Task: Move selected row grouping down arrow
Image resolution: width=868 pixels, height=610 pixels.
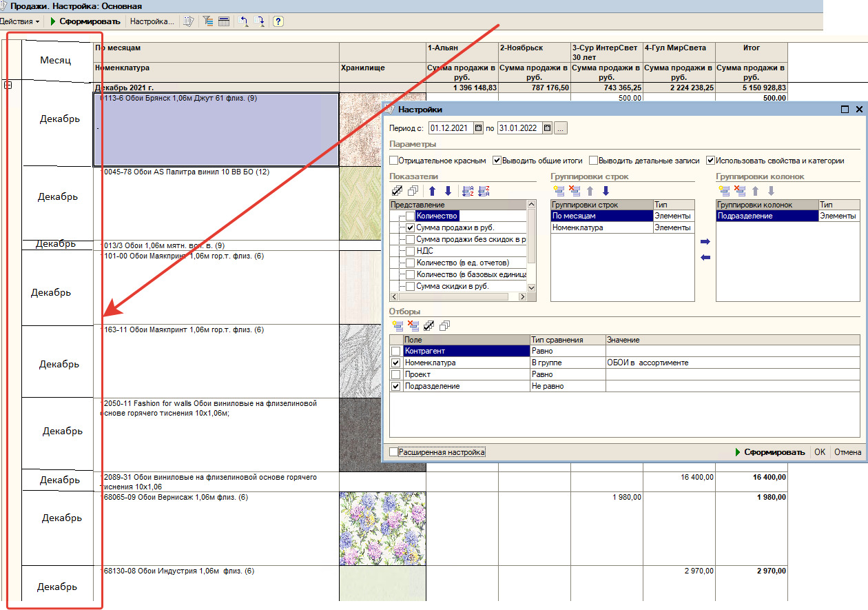Action: (x=606, y=191)
